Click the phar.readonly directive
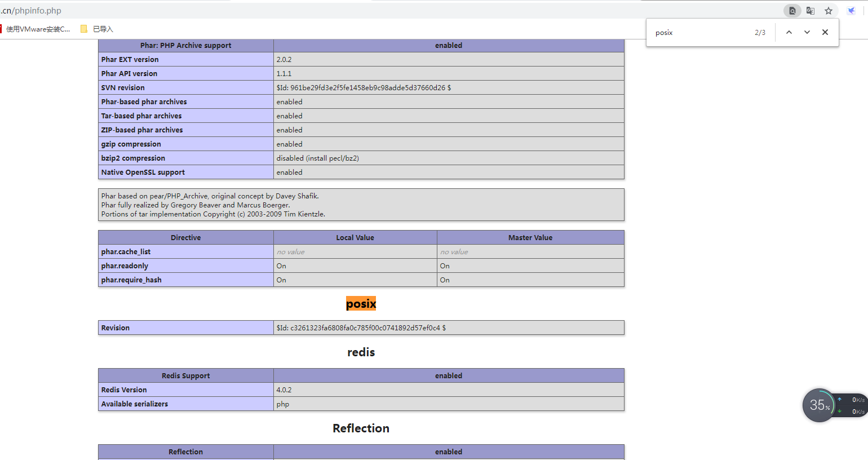 125,266
